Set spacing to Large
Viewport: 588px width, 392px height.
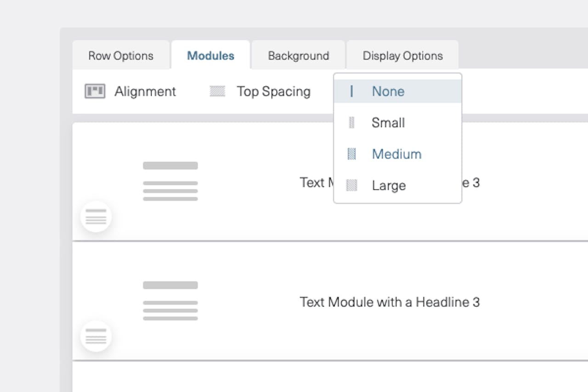tap(389, 186)
